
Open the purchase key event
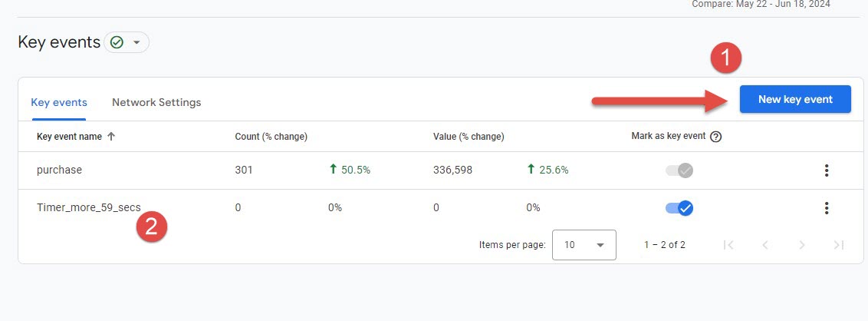59,170
